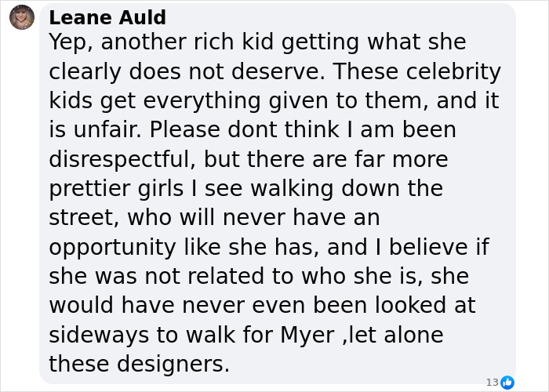The width and height of the screenshot is (549, 392).
Task: Click the word "Yep" starting the comment
Action: (70, 42)
